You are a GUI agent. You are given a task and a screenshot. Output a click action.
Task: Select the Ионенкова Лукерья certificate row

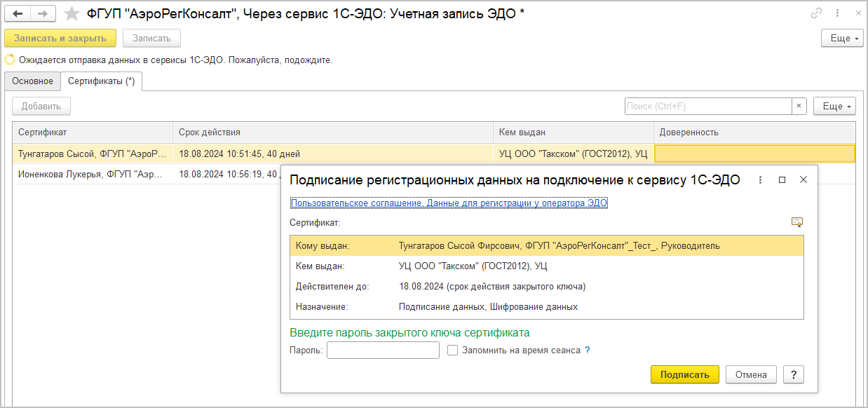click(x=91, y=174)
